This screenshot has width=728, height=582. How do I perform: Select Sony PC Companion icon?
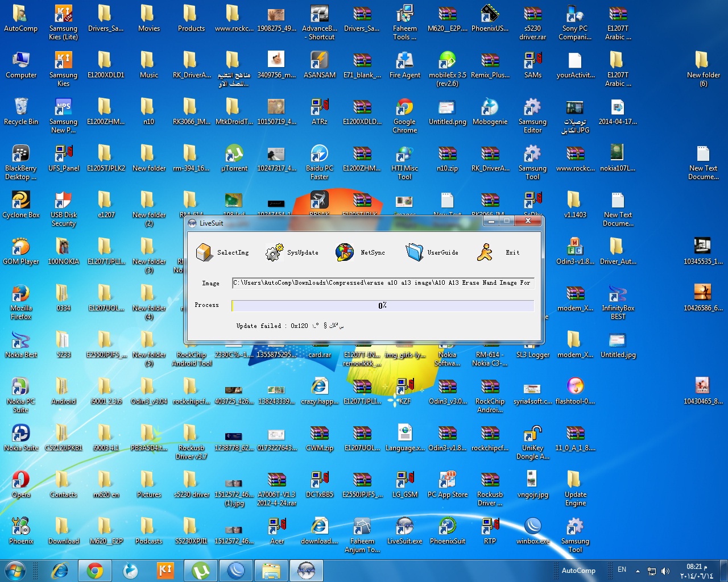[x=576, y=23]
